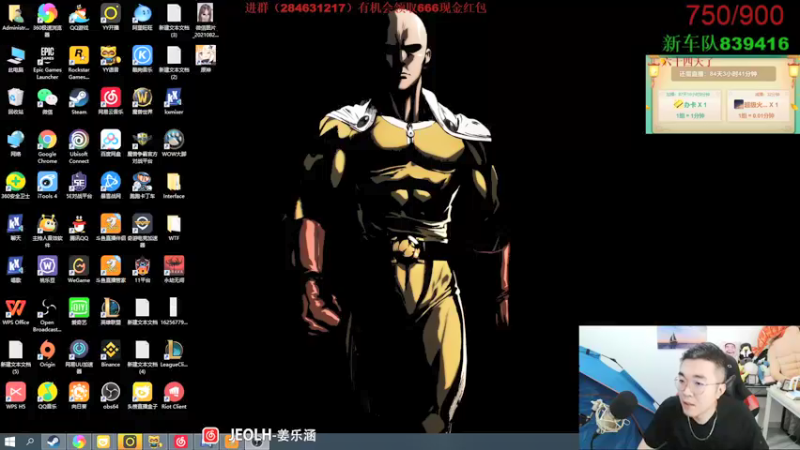Switch to 360 browser in taskbar

(79, 442)
